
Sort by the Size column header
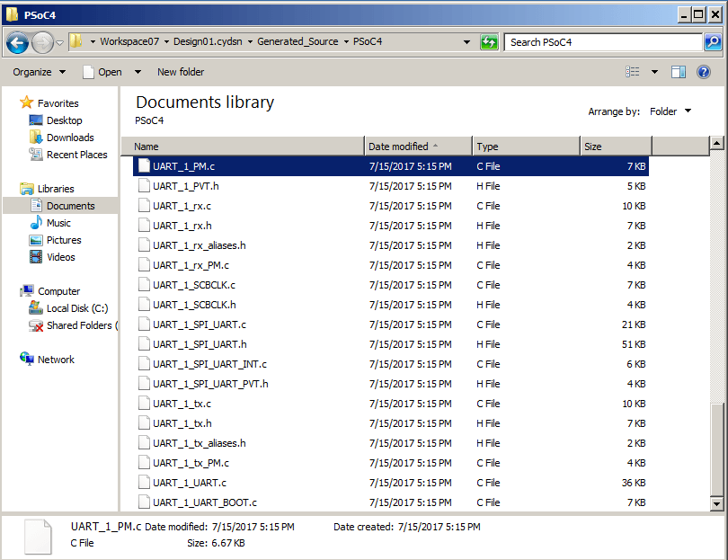coord(617,147)
